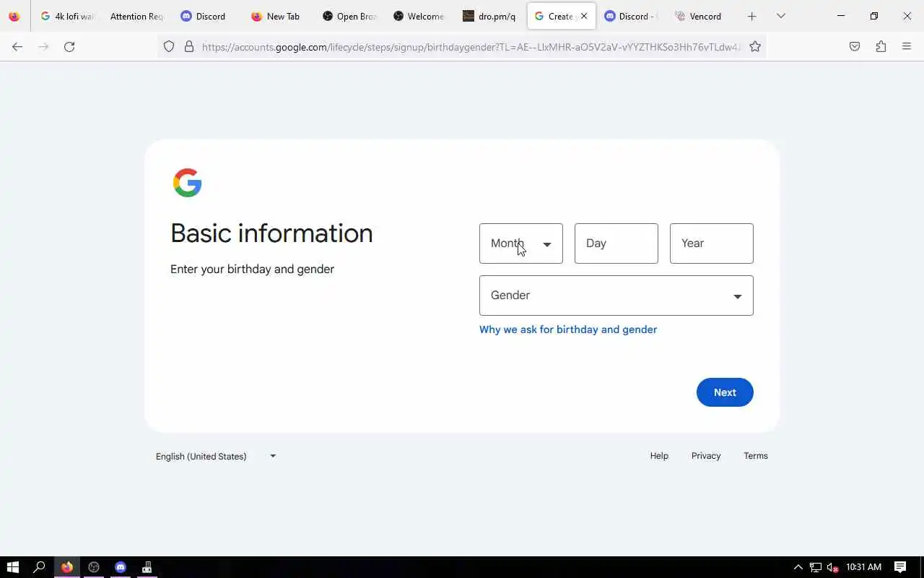
Task: Click the site security padlock icon
Action: [x=189, y=47]
